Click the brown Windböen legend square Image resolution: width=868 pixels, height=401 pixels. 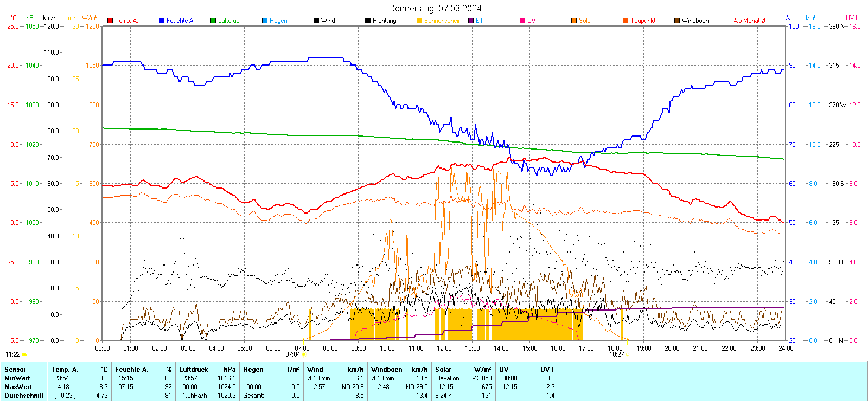[x=677, y=21]
